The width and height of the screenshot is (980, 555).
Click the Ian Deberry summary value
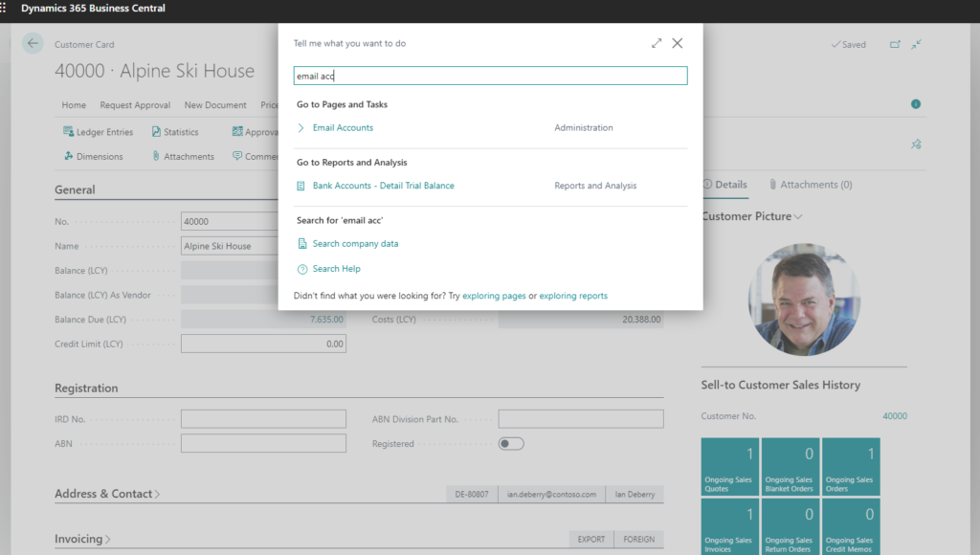click(635, 495)
